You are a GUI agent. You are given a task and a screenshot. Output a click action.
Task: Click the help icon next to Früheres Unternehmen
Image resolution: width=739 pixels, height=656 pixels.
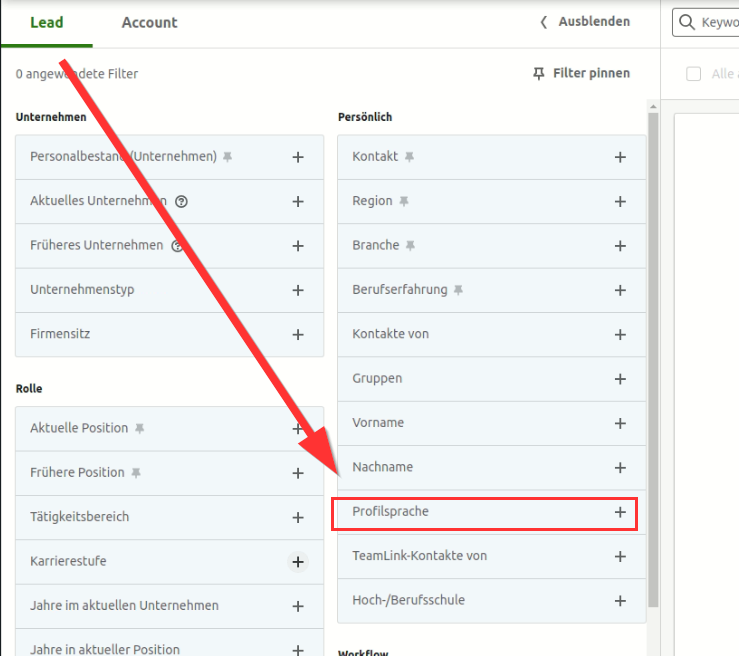[x=178, y=245]
